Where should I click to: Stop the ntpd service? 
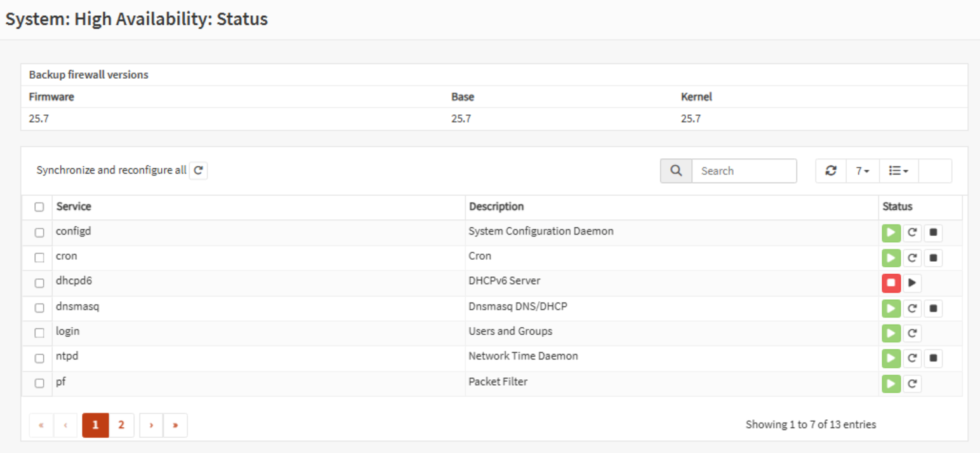pyautogui.click(x=933, y=358)
